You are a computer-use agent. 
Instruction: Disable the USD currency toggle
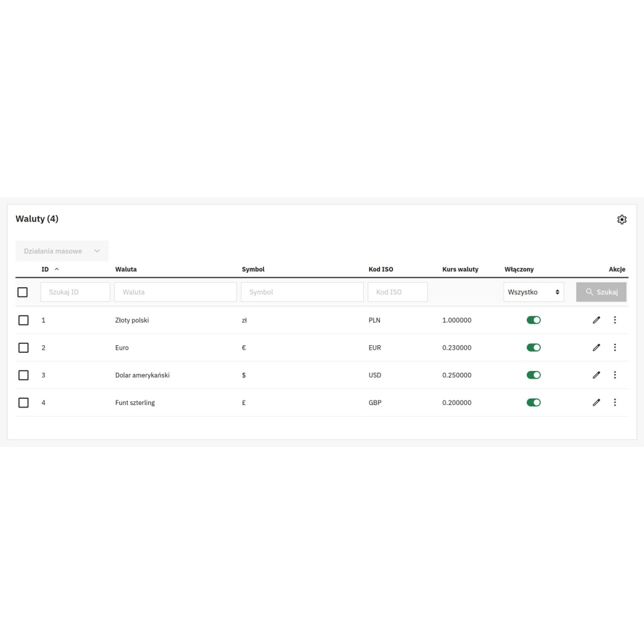point(533,375)
